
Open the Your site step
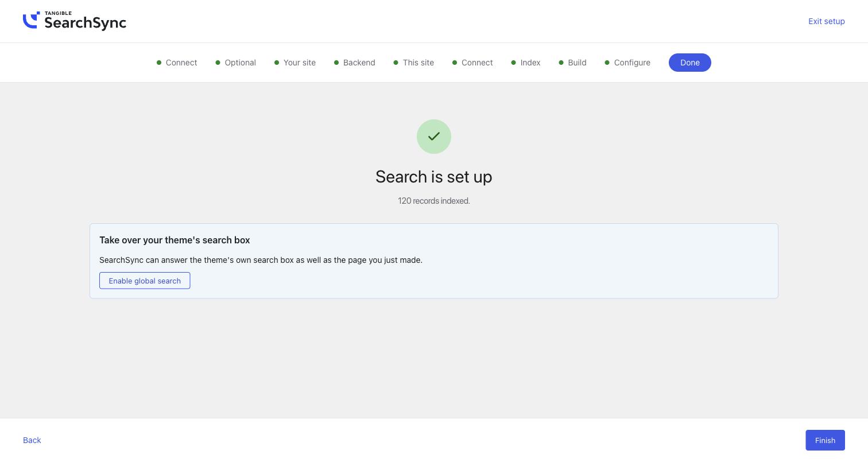tap(295, 63)
